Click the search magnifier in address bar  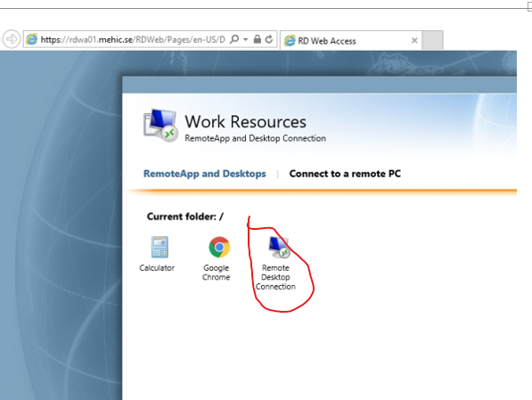pos(234,39)
